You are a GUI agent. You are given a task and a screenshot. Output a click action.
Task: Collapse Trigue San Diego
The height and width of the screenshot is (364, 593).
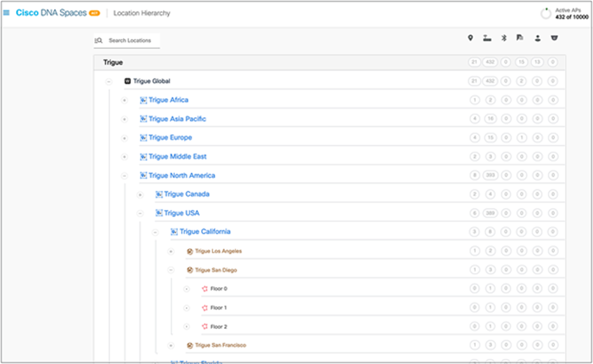pos(171,270)
